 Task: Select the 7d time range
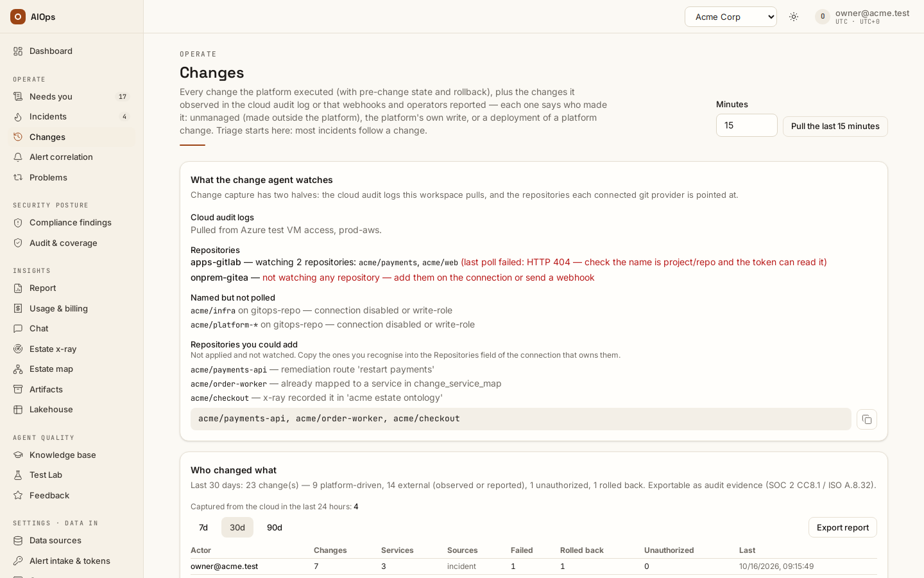(203, 527)
